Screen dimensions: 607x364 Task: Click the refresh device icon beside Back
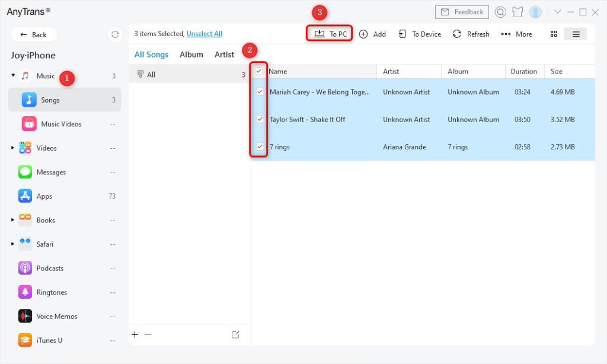tap(115, 34)
